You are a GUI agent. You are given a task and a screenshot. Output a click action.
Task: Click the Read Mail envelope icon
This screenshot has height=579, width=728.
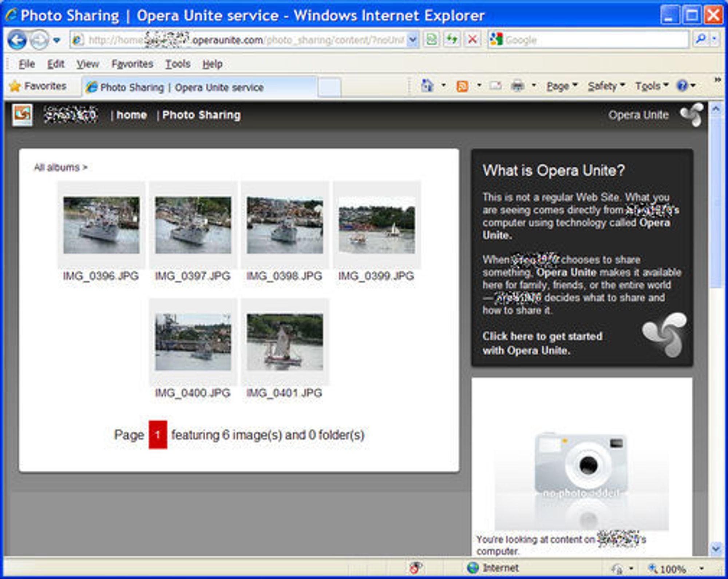click(x=495, y=86)
